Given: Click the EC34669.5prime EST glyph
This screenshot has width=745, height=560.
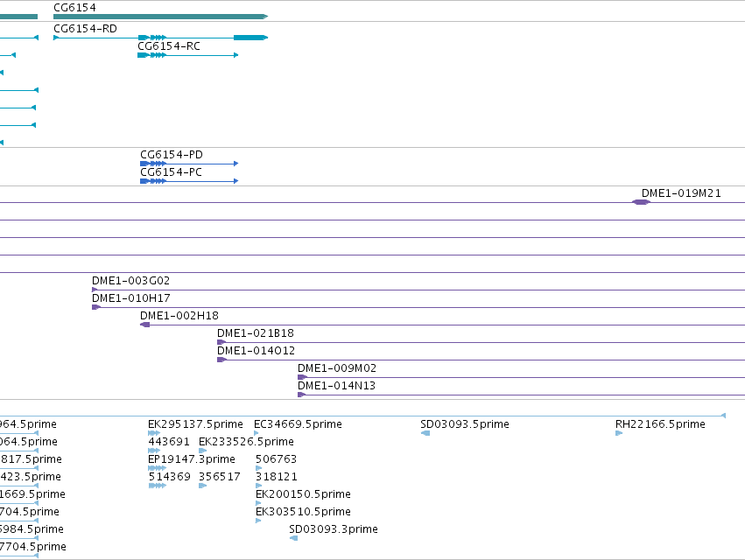Looking at the screenshot, I should (x=257, y=433).
